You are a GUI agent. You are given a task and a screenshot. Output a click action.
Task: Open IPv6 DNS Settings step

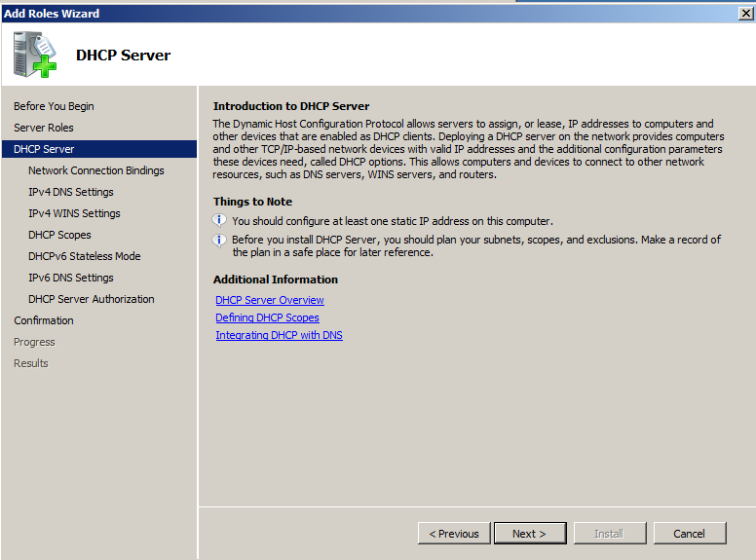click(71, 278)
